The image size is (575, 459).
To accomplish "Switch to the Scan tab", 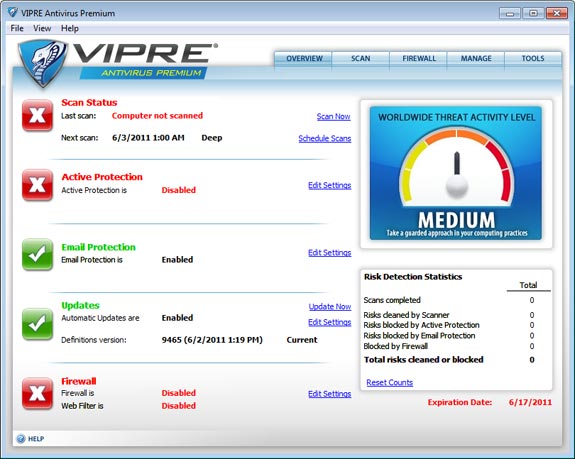I will point(360,59).
